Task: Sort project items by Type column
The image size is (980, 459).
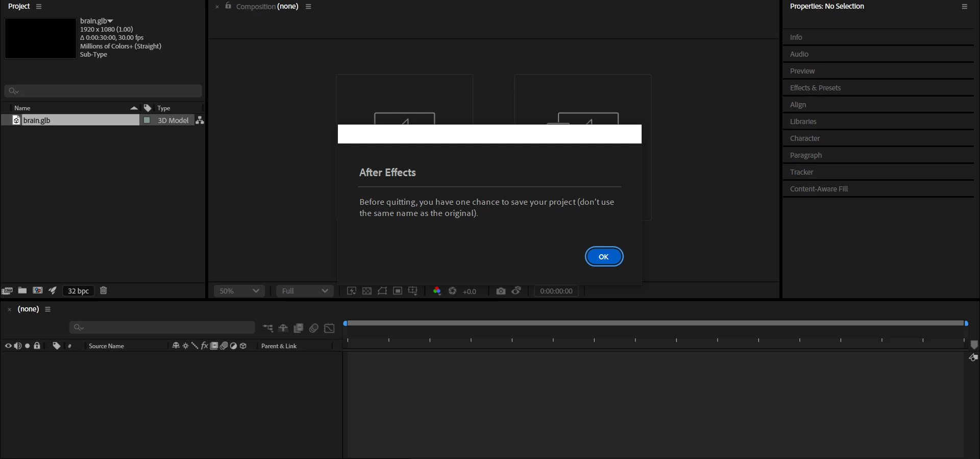Action: tap(164, 108)
